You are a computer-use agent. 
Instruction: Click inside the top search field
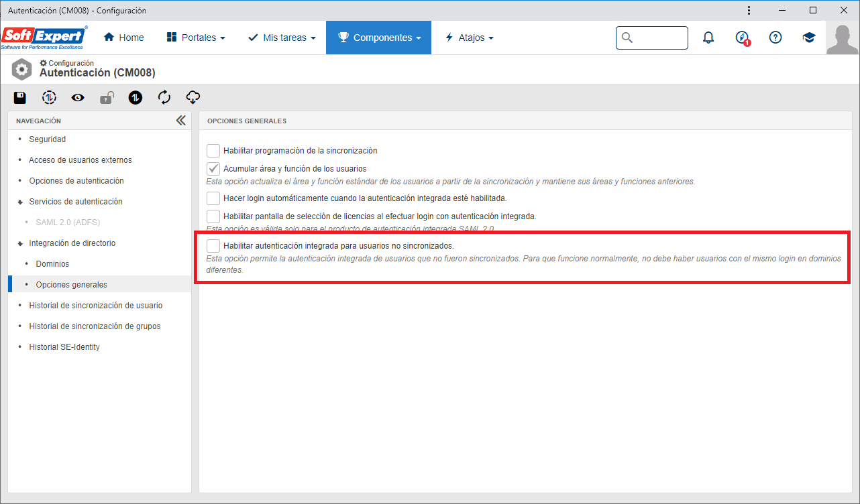[651, 38]
